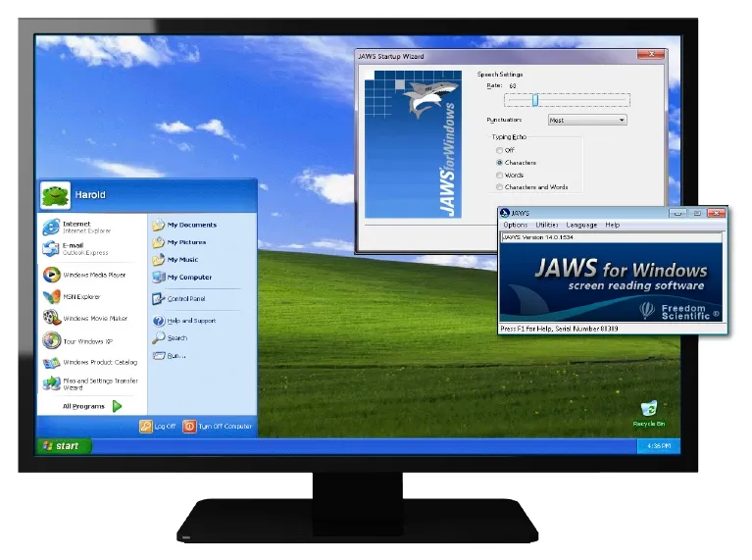Open My Pictures folder icon
The image size is (752, 560).
coord(158,242)
